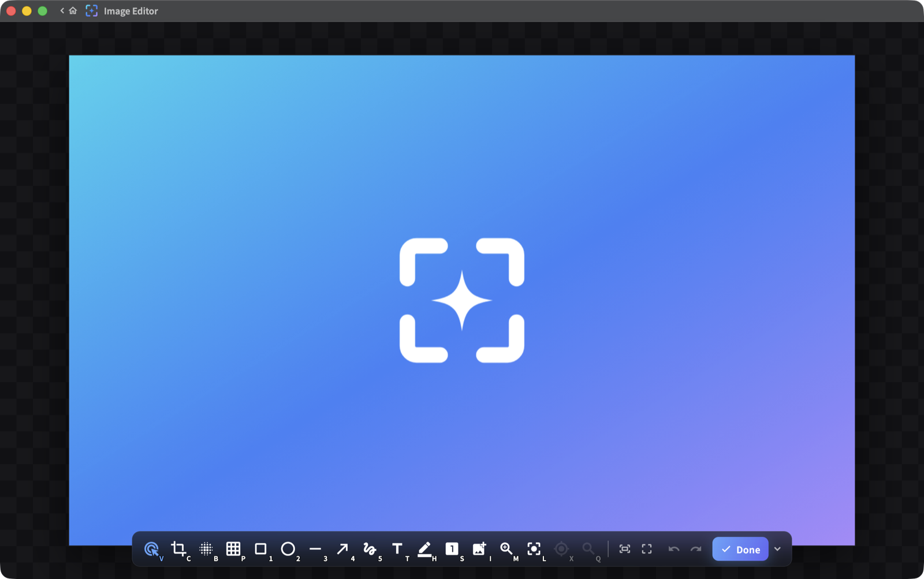Click the dimmed search tool (Q)
This screenshot has height=579, width=924.
pyautogui.click(x=588, y=549)
